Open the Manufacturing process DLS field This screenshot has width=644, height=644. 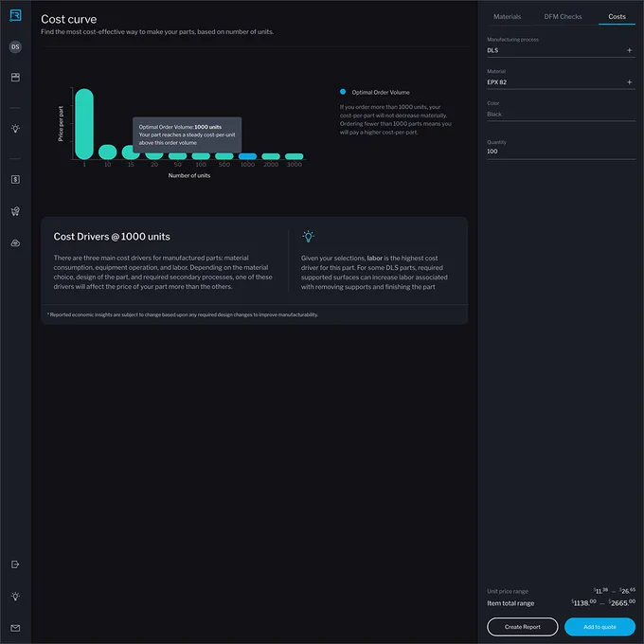[x=561, y=50]
